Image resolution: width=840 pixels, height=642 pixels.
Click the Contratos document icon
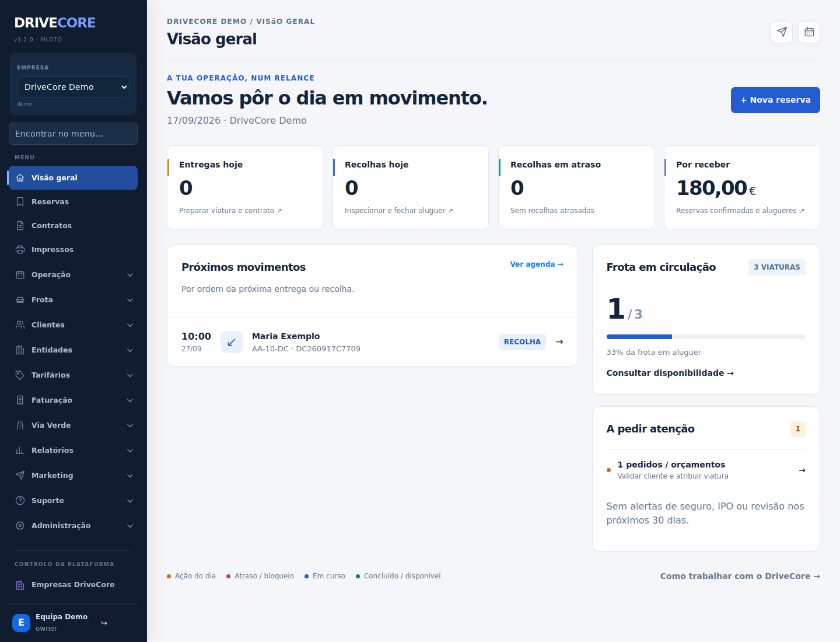coord(20,226)
